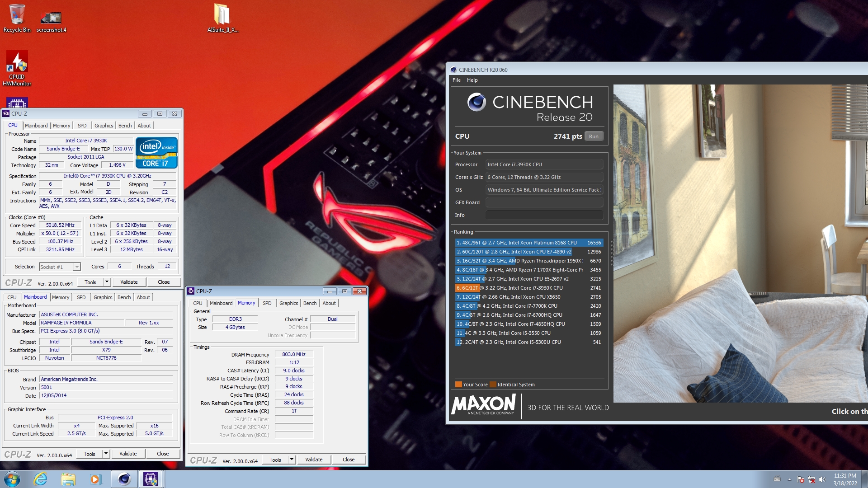
Task: Click the DRAM Frequency value 803.0 MHz
Action: pyautogui.click(x=294, y=354)
